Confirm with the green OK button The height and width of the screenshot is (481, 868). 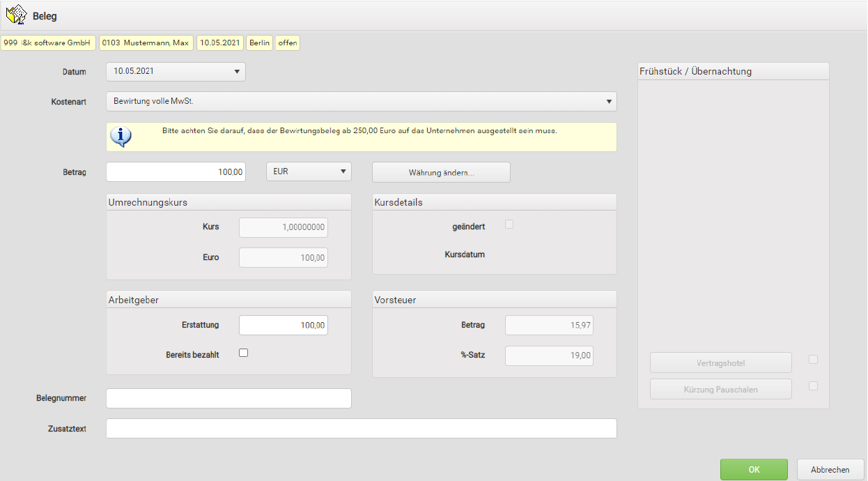[754, 470]
